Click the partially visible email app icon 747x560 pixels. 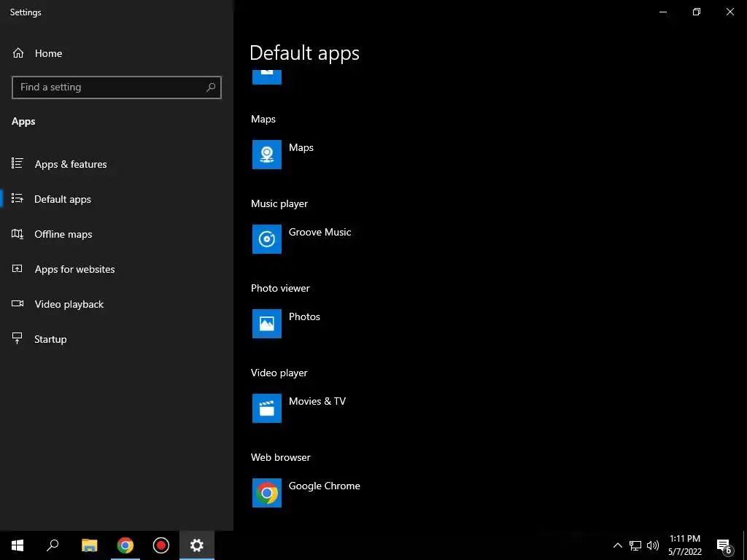[267, 77]
